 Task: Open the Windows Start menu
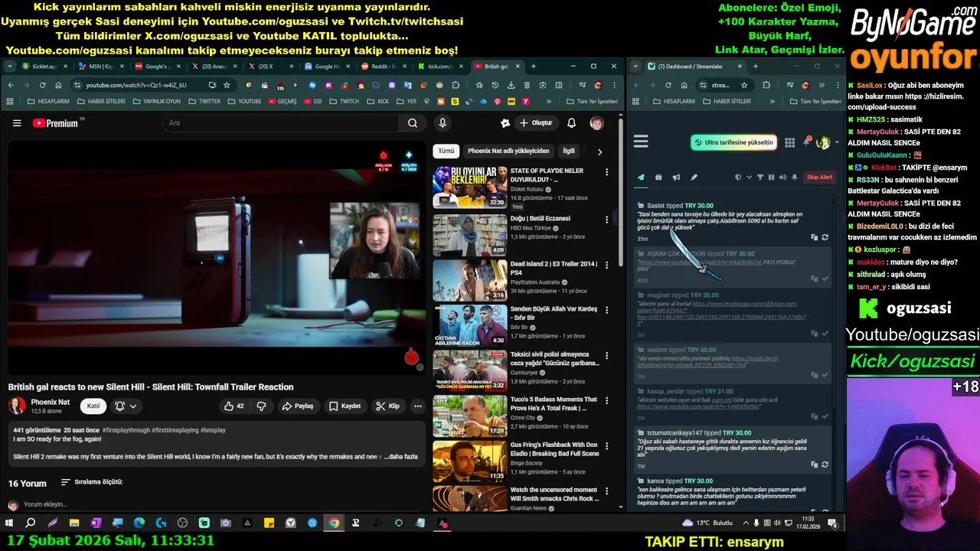(9, 523)
